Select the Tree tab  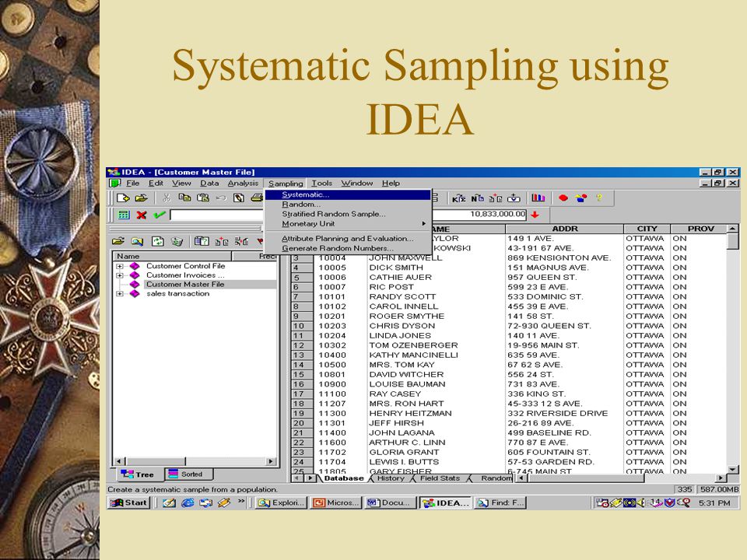click(139, 474)
